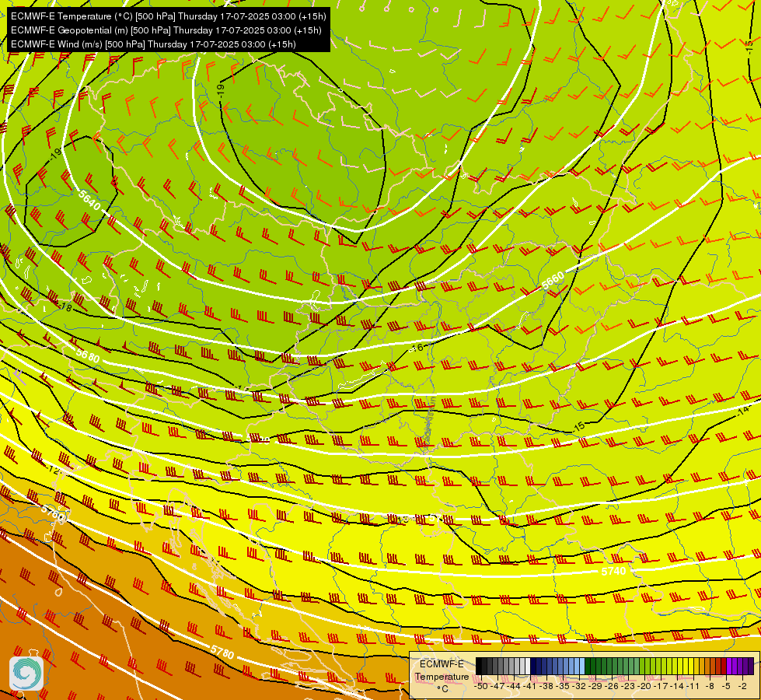This screenshot has width=761, height=700.
Task: Select the ECMWF-E Wind 500 hPa title line
Action: coord(153,44)
